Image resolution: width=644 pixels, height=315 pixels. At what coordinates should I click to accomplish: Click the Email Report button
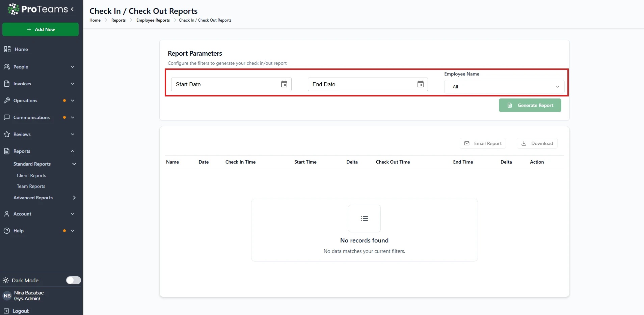point(483,143)
